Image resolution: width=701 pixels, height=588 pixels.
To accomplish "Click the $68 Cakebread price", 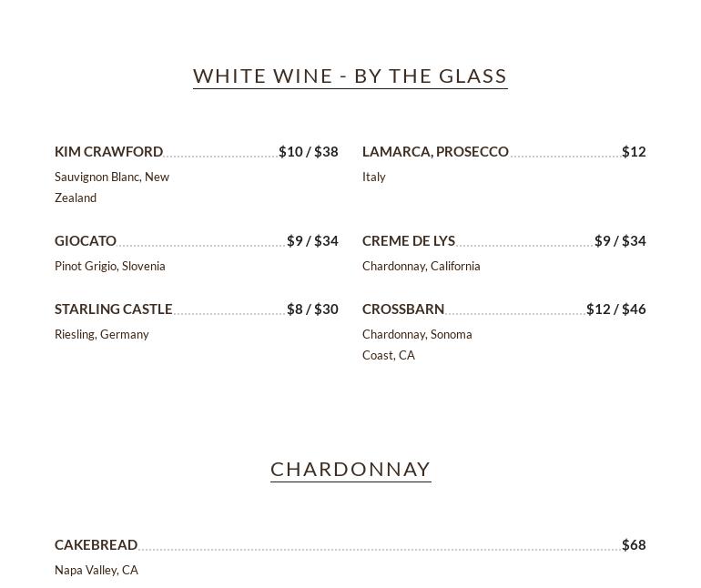I will [x=634, y=545].
